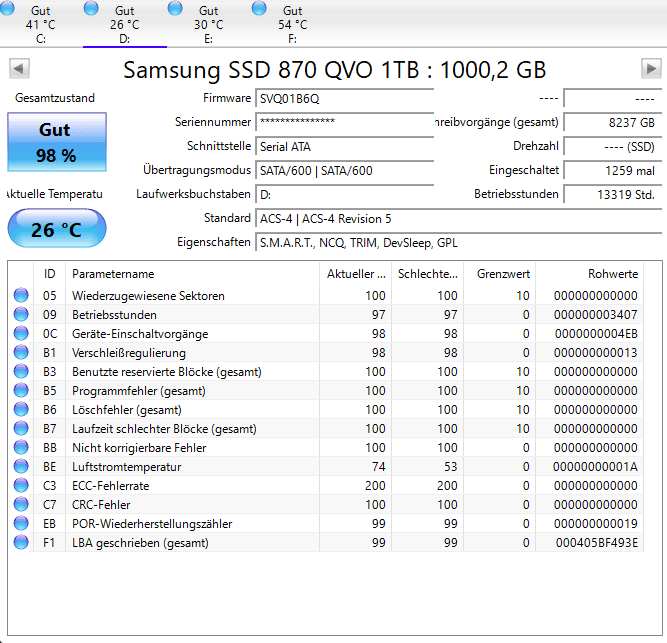Click status orb of row B3 Benutzte reservierte Blöcke

click(21, 371)
